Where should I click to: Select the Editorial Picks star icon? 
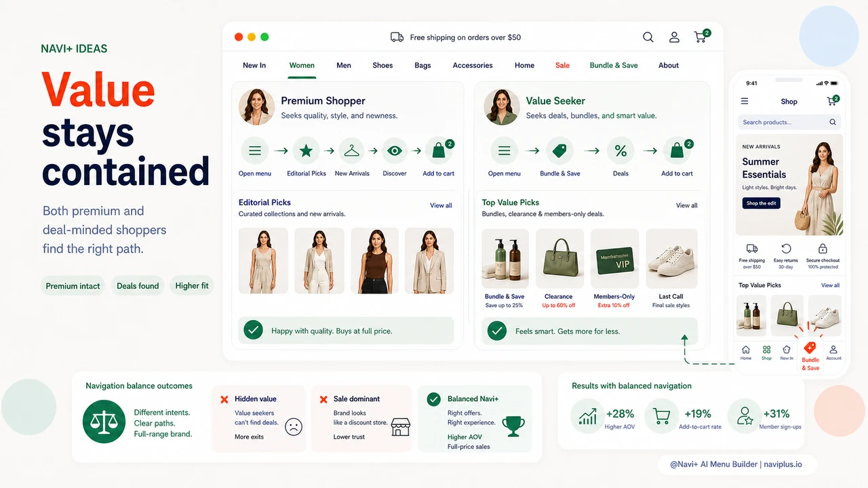[307, 150]
